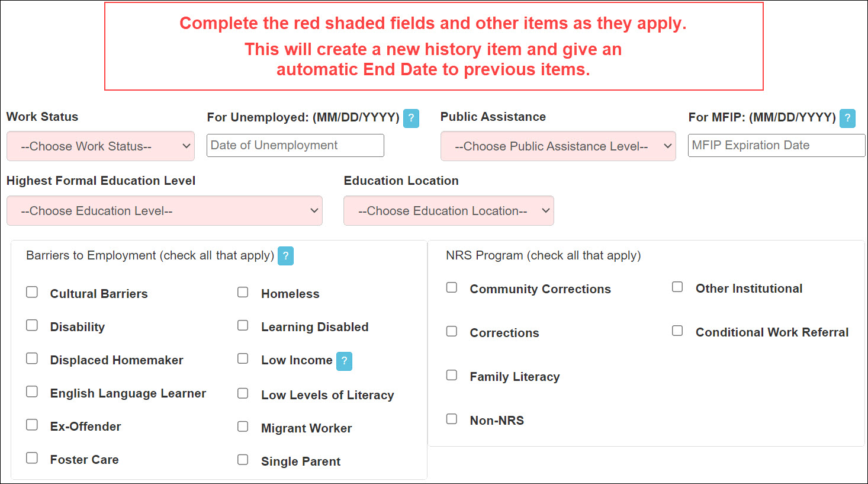Click the Date of Unemployment field
This screenshot has height=484, width=868.
[295, 146]
